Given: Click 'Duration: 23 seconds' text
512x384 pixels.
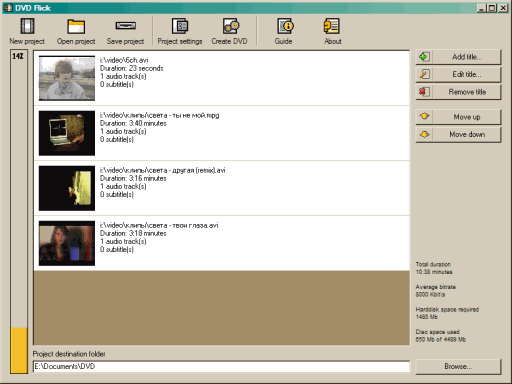Looking at the screenshot, I should pos(132,68).
